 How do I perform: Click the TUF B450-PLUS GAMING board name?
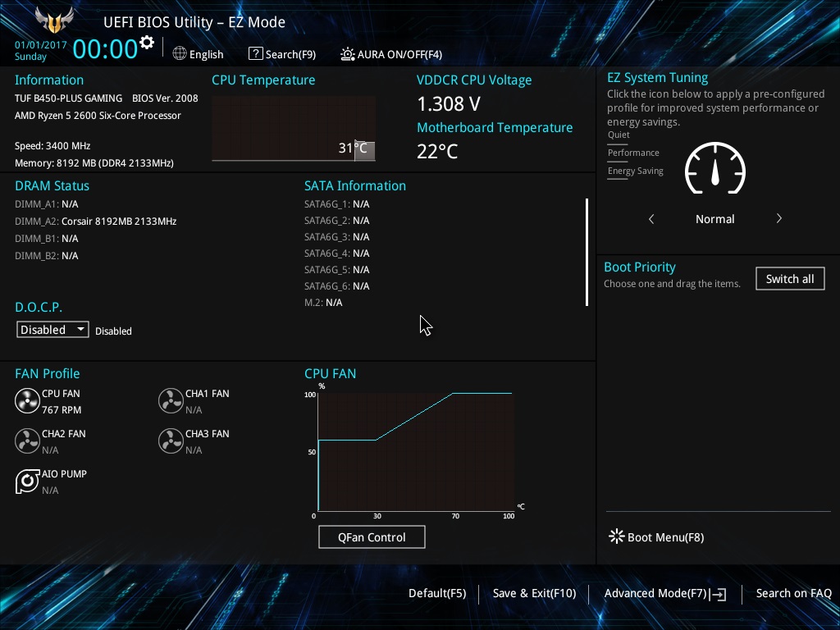[69, 98]
